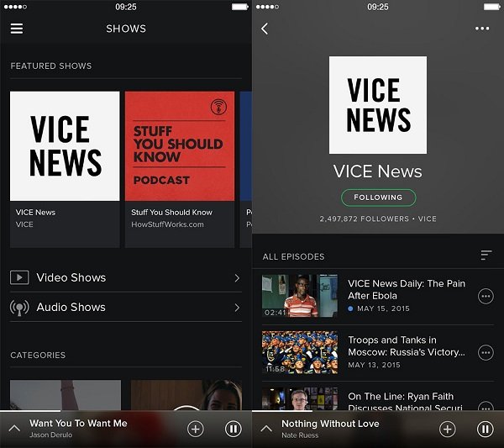
Task: Click the Nothing Without Love song title
Action: 330,424
